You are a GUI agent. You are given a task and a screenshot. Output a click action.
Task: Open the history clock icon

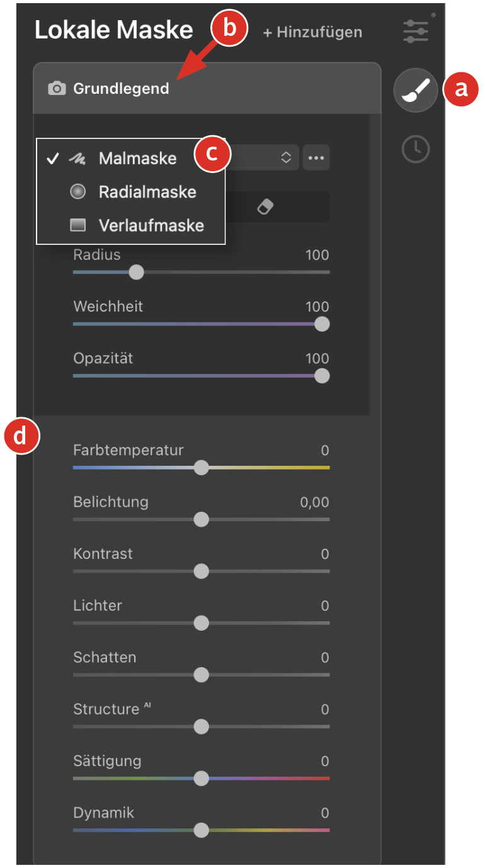pyautogui.click(x=415, y=150)
